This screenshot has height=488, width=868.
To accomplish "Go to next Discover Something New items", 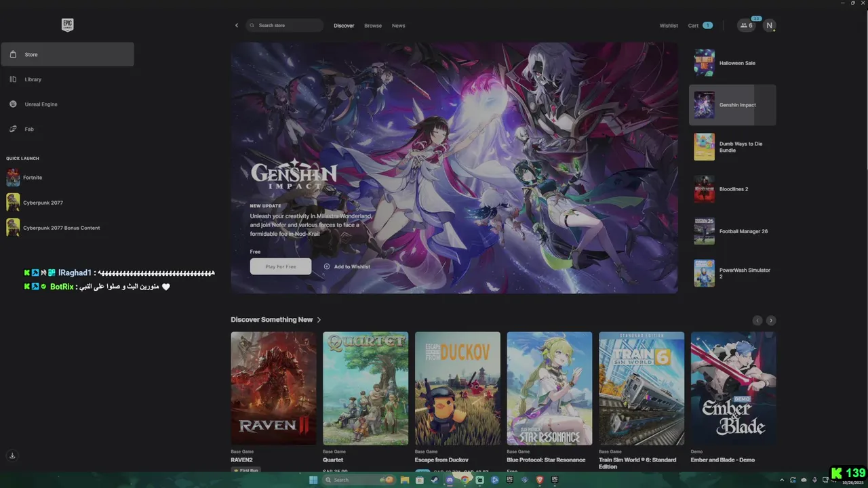I will pos(771,321).
